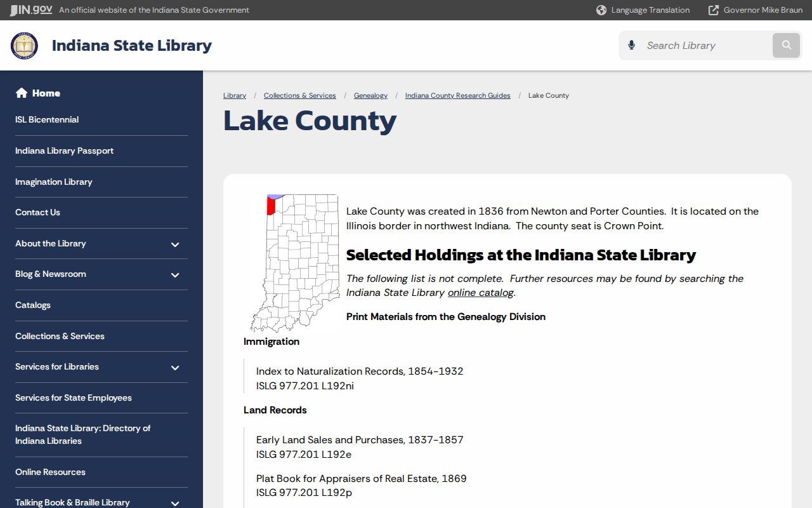
Task: Go to Contact Us in the sidebar
Action: 37,212
